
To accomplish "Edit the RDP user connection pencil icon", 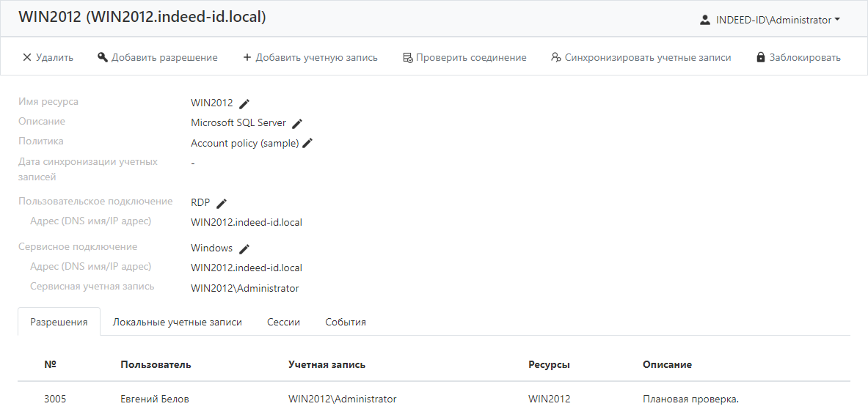I will coord(222,203).
